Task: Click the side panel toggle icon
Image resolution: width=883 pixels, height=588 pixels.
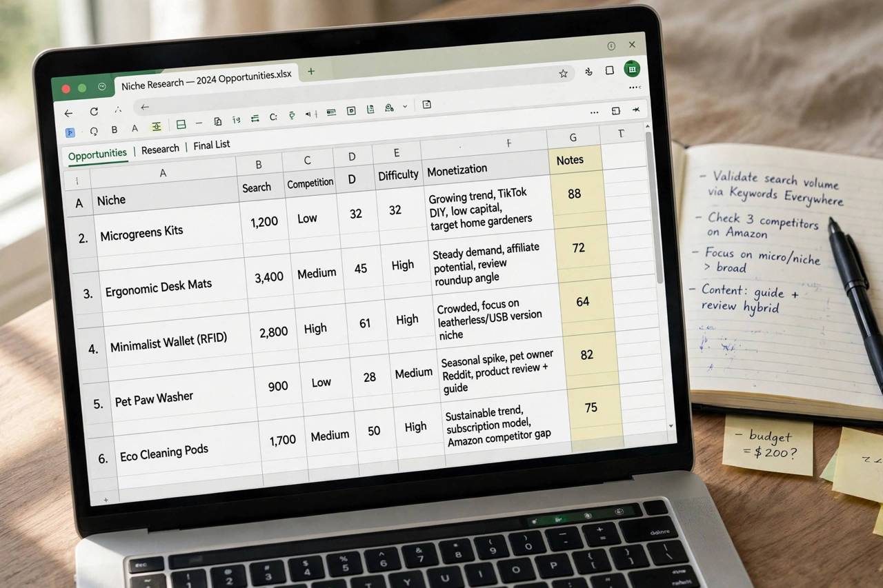Action: point(615,111)
